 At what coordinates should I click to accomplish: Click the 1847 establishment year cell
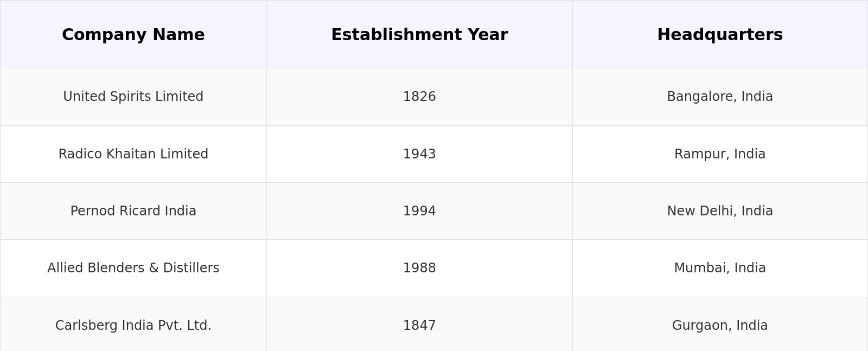(419, 326)
